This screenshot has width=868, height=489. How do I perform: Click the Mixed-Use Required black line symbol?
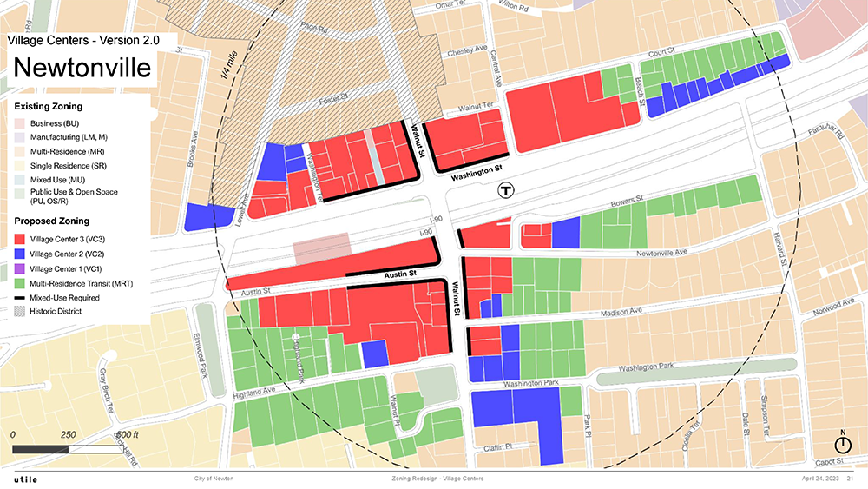[x=19, y=298]
